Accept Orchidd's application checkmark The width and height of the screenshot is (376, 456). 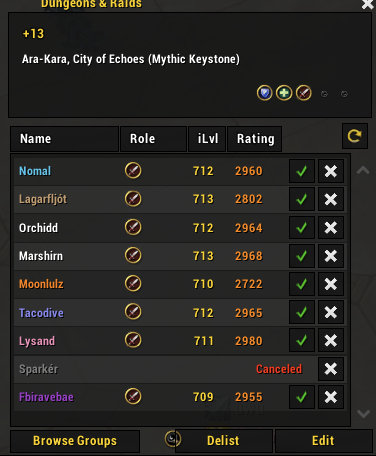click(x=302, y=228)
